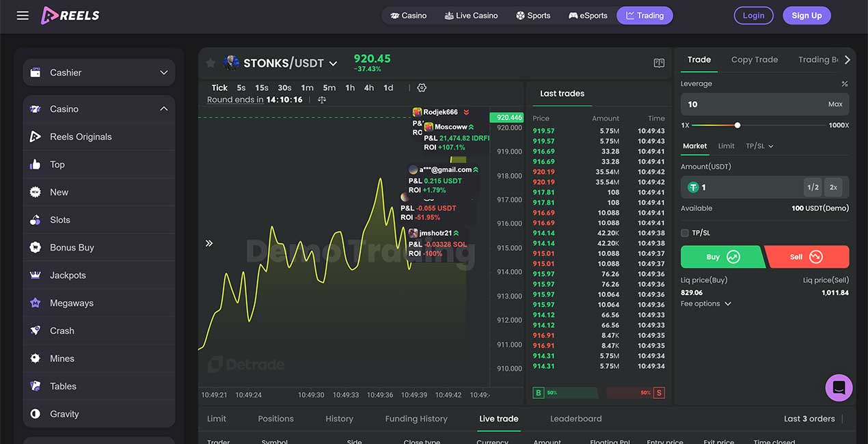
Task: Select 1d chart interval
Action: 388,87
